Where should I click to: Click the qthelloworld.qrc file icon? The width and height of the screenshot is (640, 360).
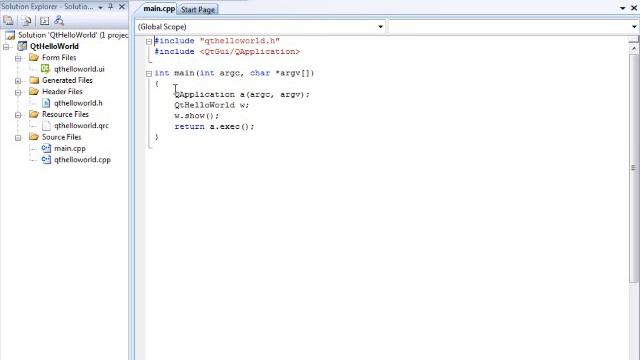point(46,126)
